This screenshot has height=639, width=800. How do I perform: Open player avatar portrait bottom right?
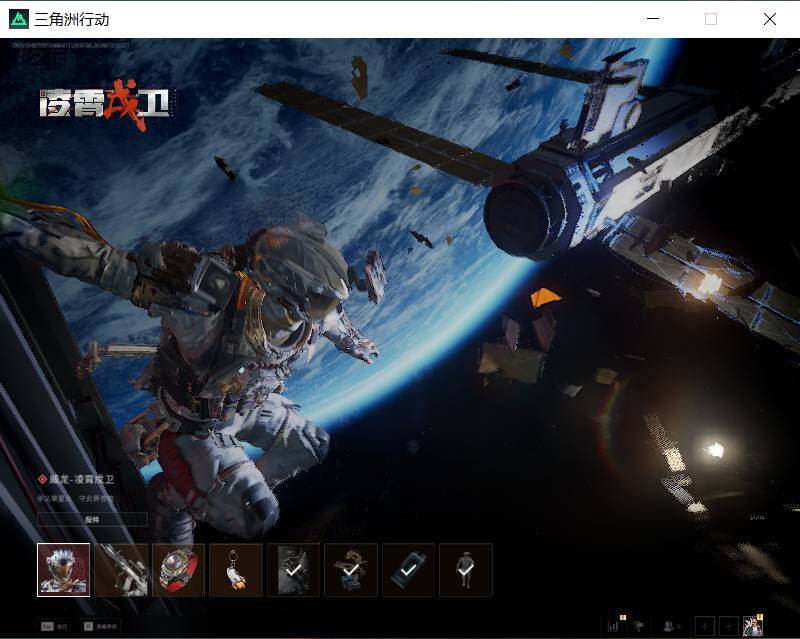[753, 626]
